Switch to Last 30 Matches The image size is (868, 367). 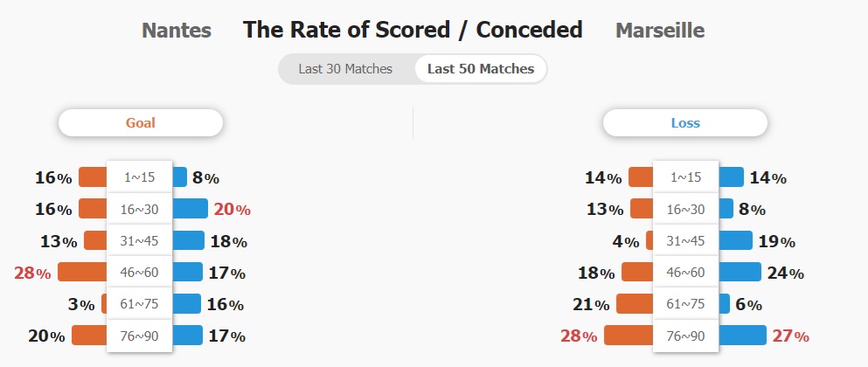pos(345,69)
